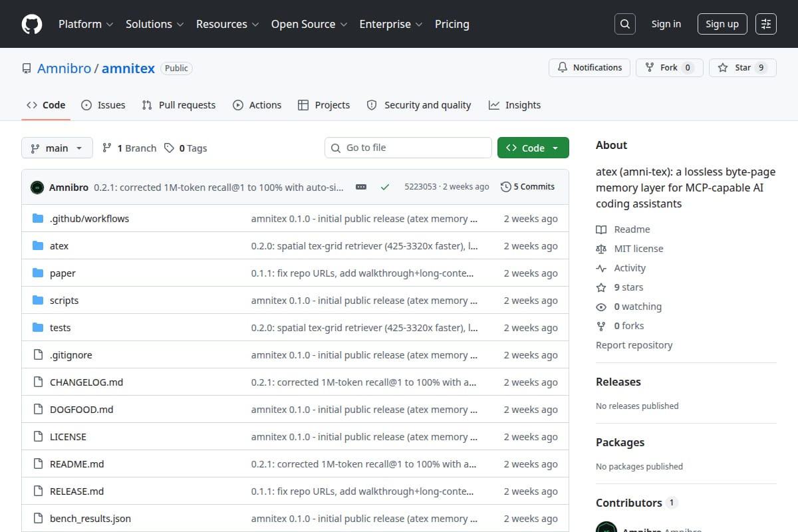Open the README.md file
This screenshot has height=532, width=798.
[x=76, y=464]
